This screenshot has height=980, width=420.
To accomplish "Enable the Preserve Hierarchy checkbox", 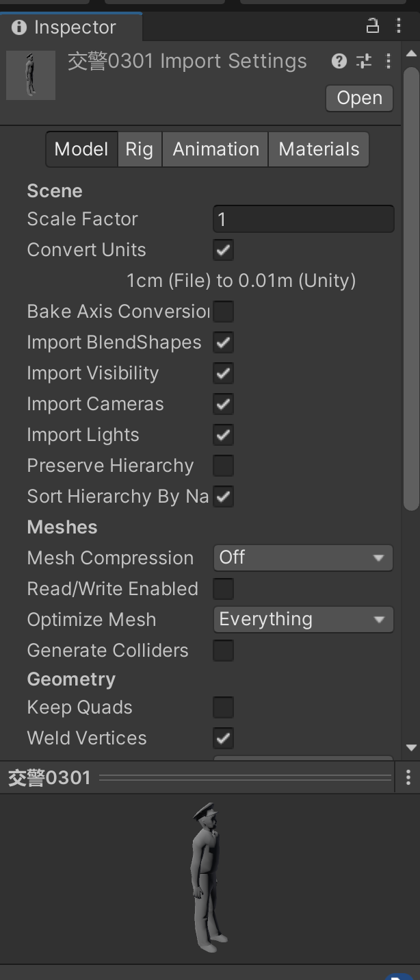I will (223, 466).
